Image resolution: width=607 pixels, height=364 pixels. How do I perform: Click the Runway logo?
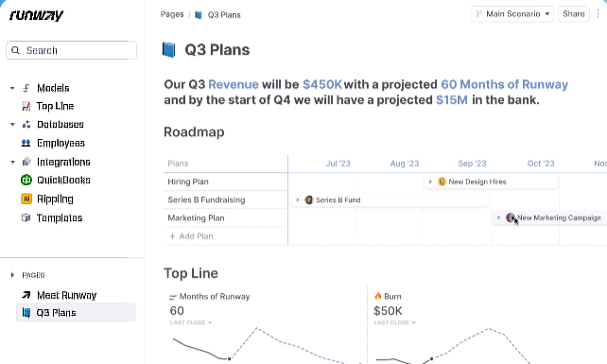pyautogui.click(x=36, y=15)
